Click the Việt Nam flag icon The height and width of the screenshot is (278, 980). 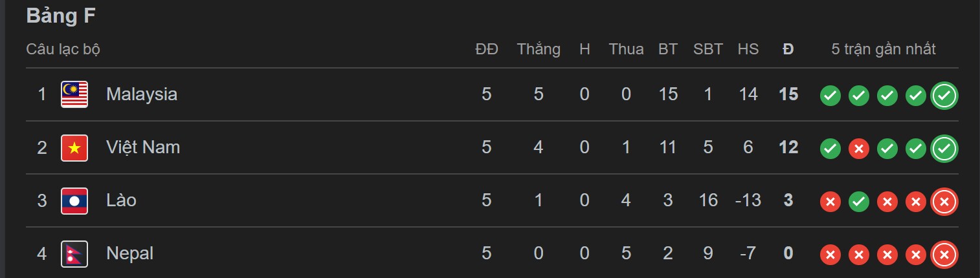pyautogui.click(x=74, y=147)
